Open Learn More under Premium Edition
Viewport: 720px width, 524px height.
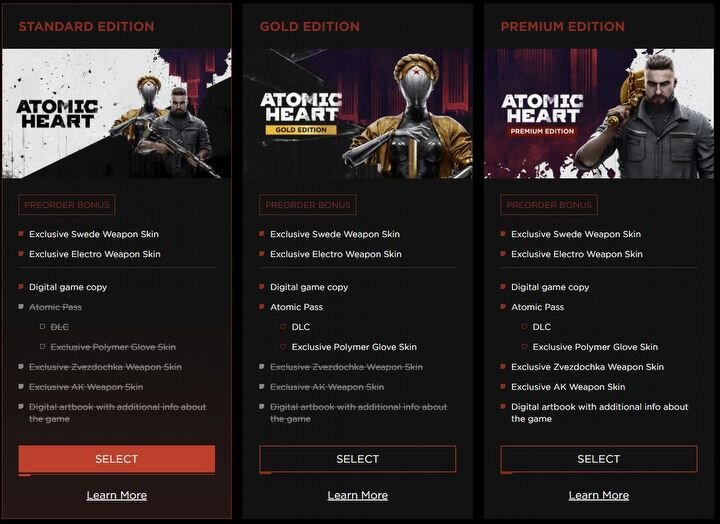(599, 495)
